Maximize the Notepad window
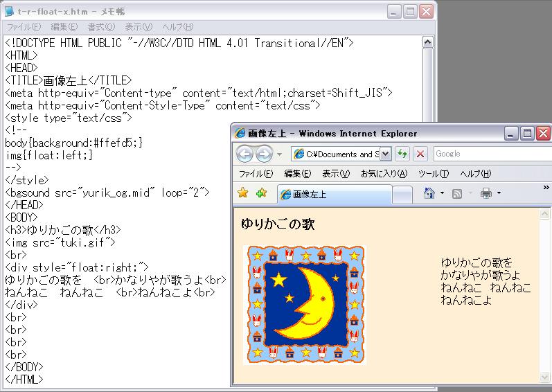 point(410,12)
